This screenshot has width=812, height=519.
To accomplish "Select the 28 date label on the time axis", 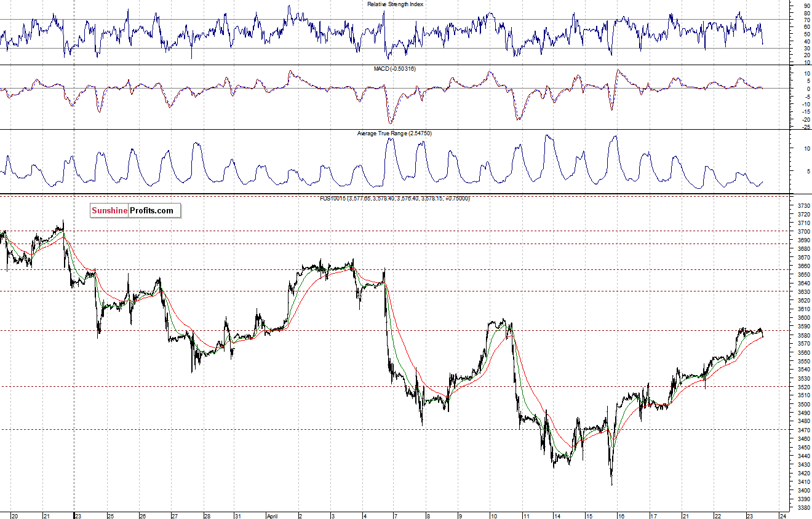I will [x=207, y=516].
